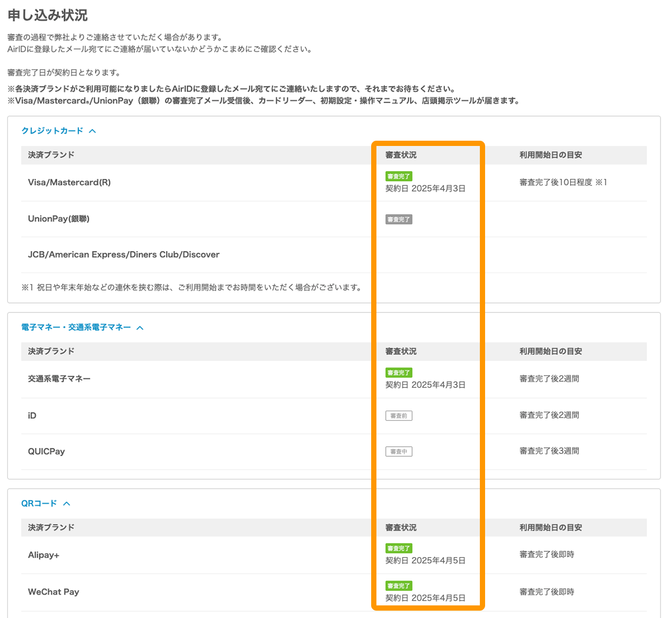Click 利用開始日の目安 header in QRコード table
Screen dimensions: 672x618
(550, 528)
